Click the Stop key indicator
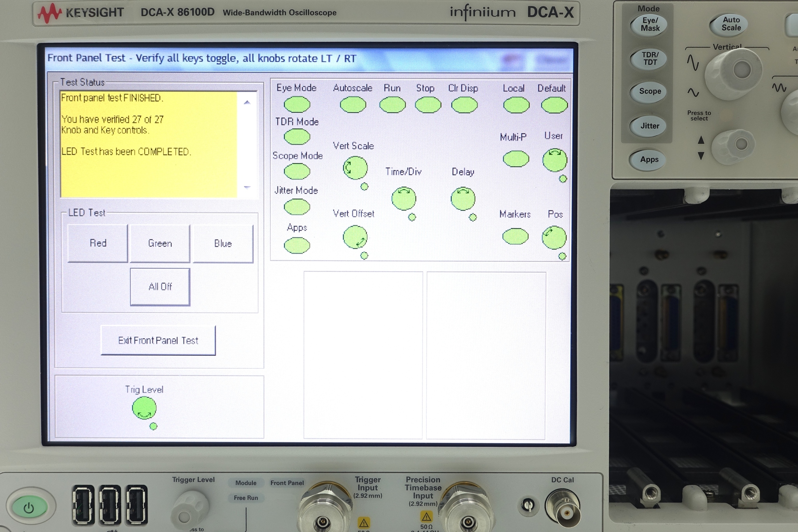Image resolution: width=798 pixels, height=532 pixels. pyautogui.click(x=428, y=105)
